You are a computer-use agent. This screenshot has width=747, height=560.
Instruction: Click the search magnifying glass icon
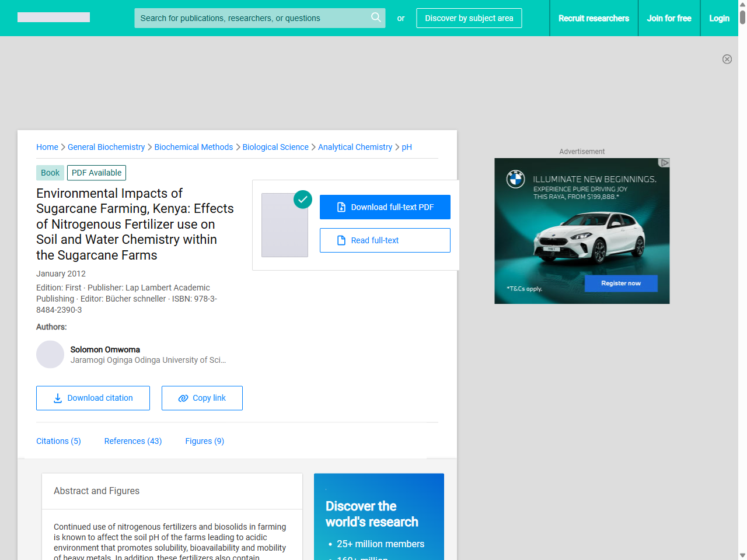coord(376,18)
